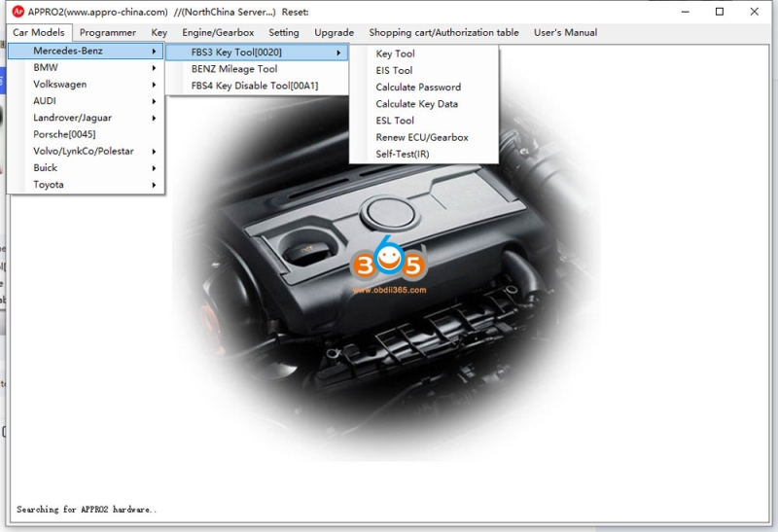Expand the Landrover/Jaguar submenu arrow
The image size is (778, 532).
(155, 118)
